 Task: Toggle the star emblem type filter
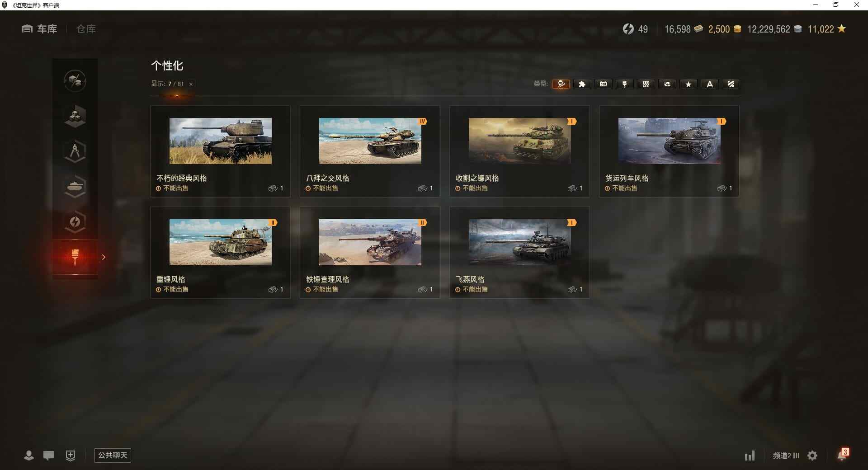[689, 84]
